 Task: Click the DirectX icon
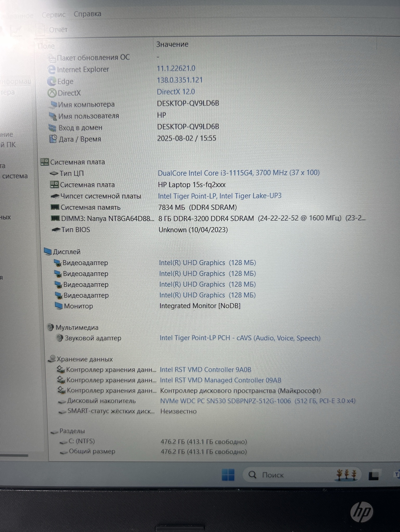click(52, 93)
